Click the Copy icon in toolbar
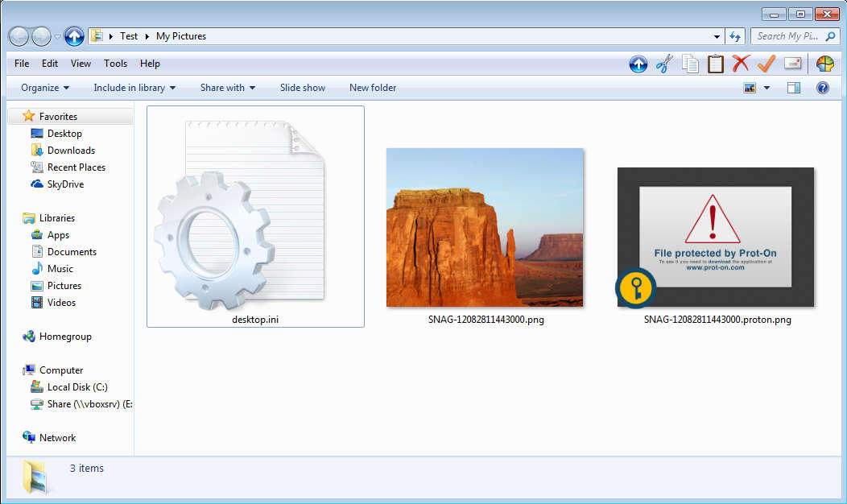This screenshot has height=504, width=847. pos(690,64)
